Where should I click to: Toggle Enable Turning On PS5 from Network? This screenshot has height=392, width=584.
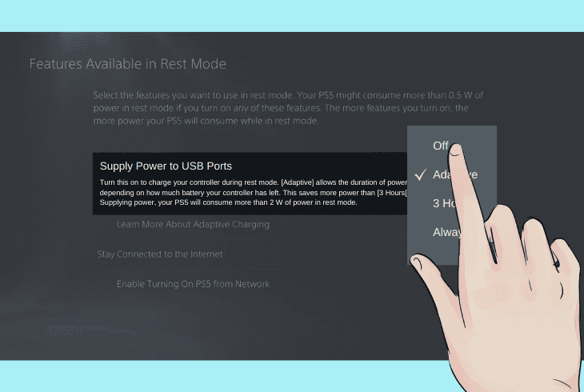point(193,284)
